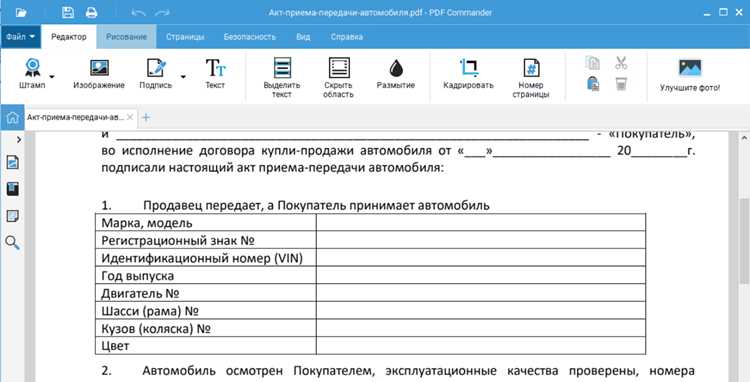Insert a picture with Изображение
The image size is (750, 382).
99,74
